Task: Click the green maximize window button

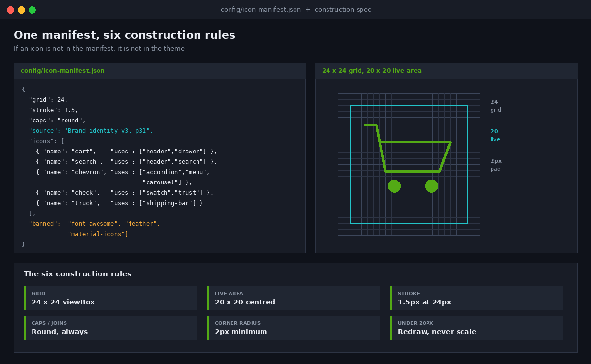Action: click(x=32, y=10)
